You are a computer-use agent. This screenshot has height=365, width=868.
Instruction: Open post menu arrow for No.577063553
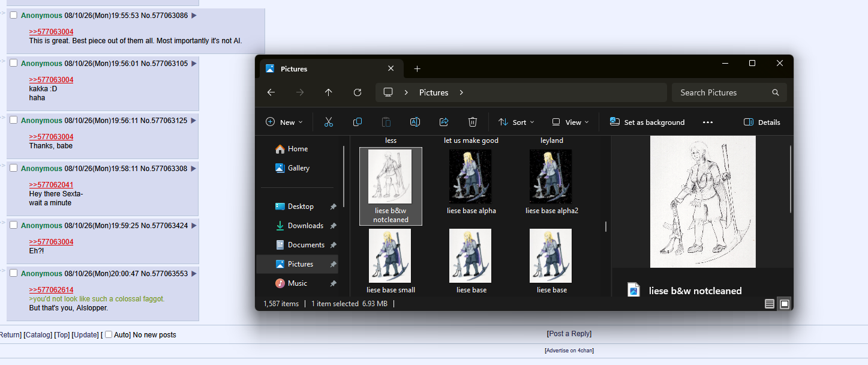[x=194, y=274]
